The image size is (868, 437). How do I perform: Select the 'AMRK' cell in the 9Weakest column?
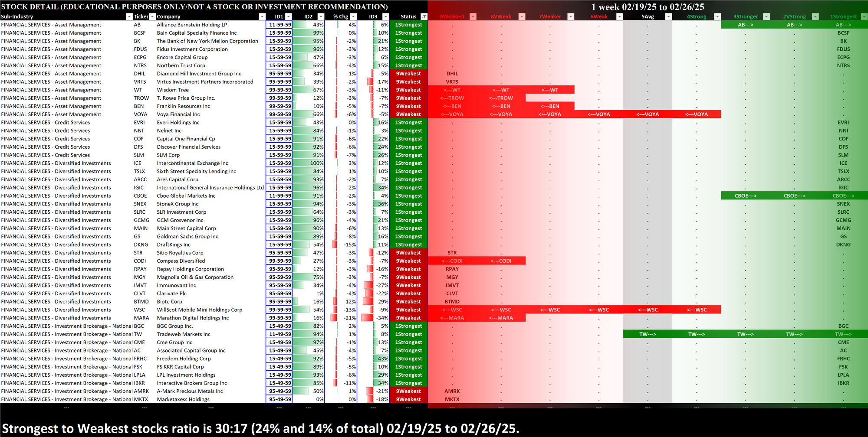point(452,391)
